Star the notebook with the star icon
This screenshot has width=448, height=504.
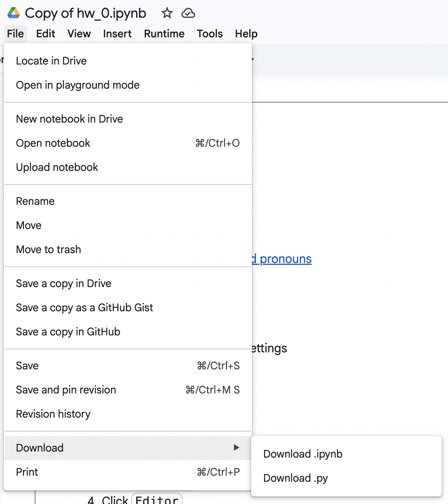[x=167, y=13]
